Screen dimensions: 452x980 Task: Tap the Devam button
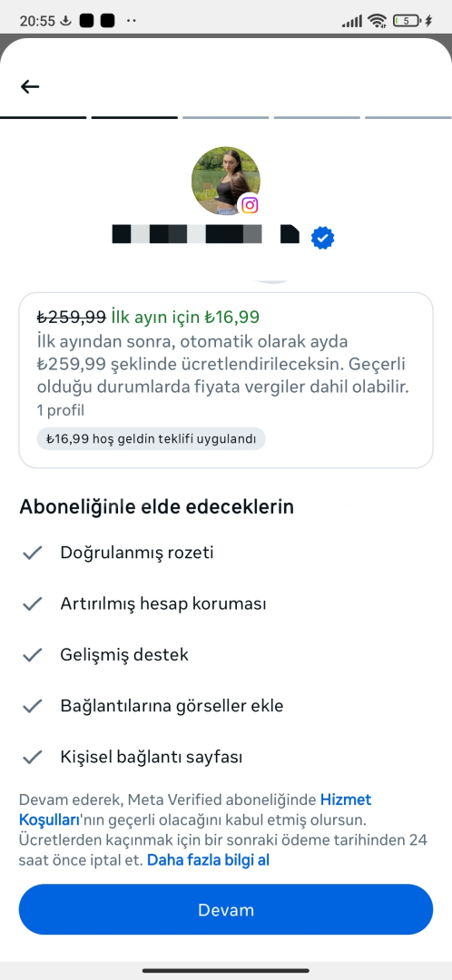pyautogui.click(x=226, y=909)
